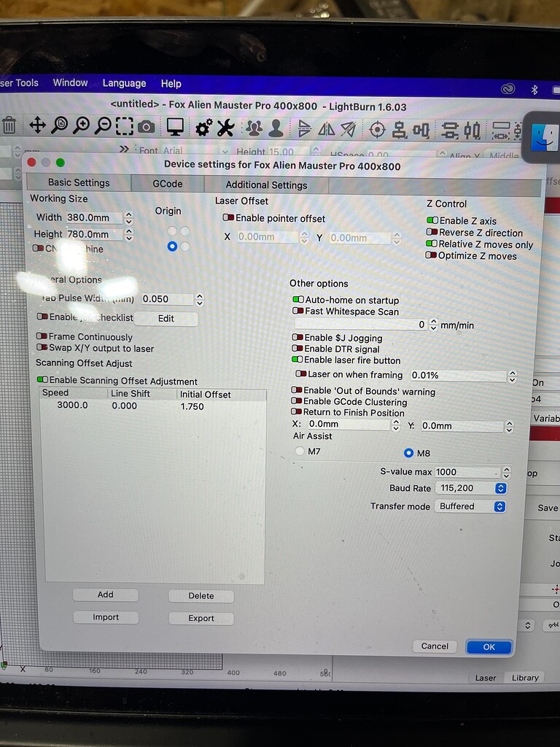Open the Additional Settings tab
This screenshot has height=747, width=560.
[x=266, y=185]
